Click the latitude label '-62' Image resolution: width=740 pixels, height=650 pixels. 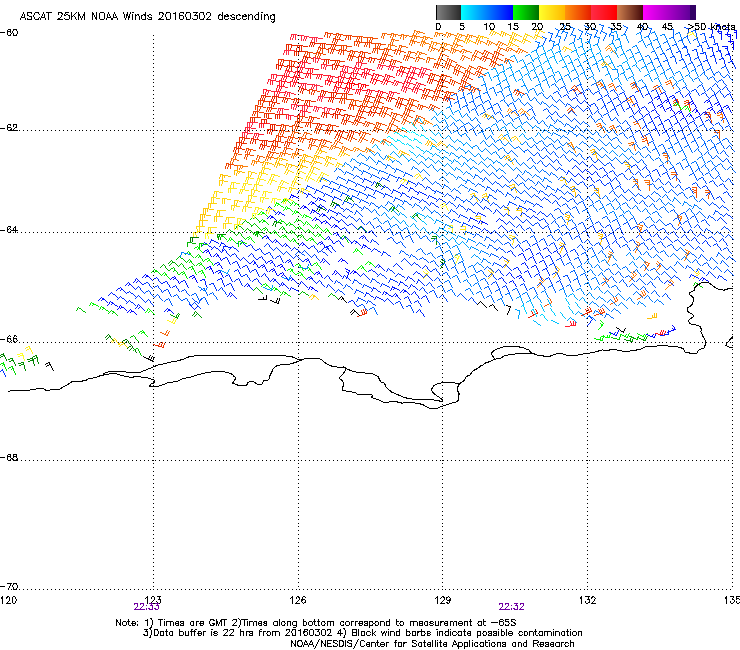[9, 128]
